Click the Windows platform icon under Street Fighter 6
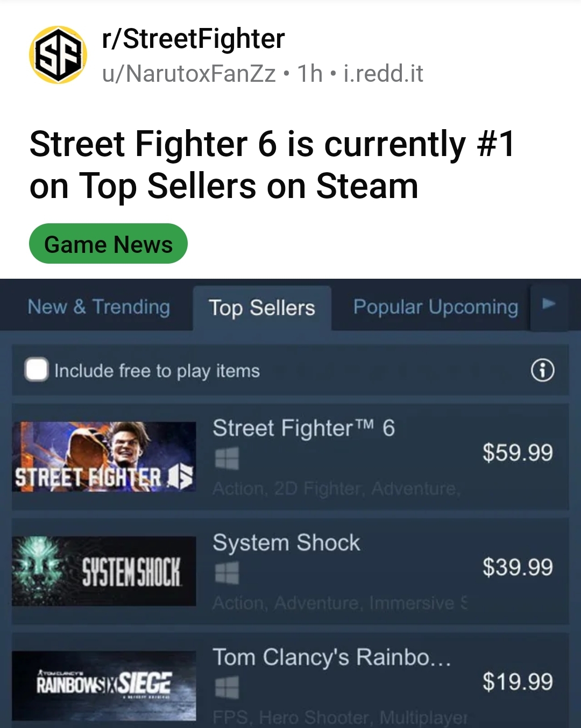This screenshot has height=728, width=581. tap(226, 459)
